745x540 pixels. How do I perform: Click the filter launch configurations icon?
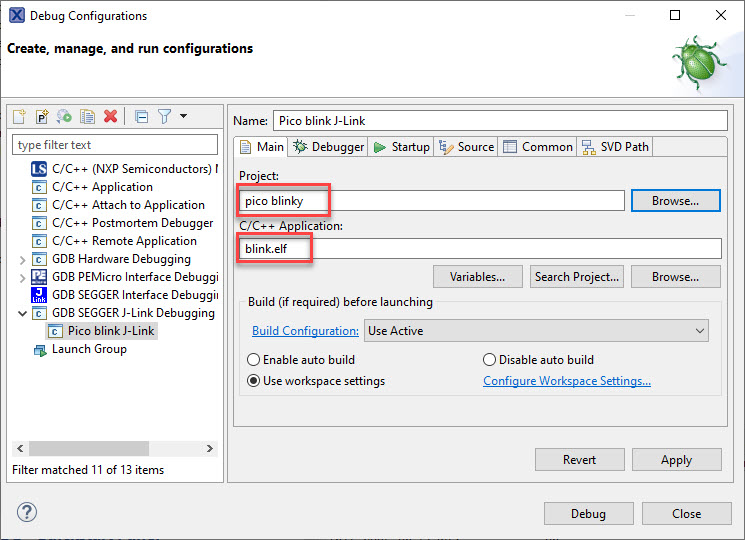tap(165, 117)
